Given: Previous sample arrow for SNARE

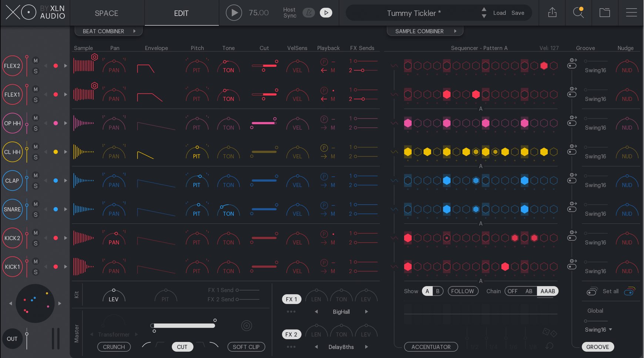Looking at the screenshot, I should (x=46, y=209).
